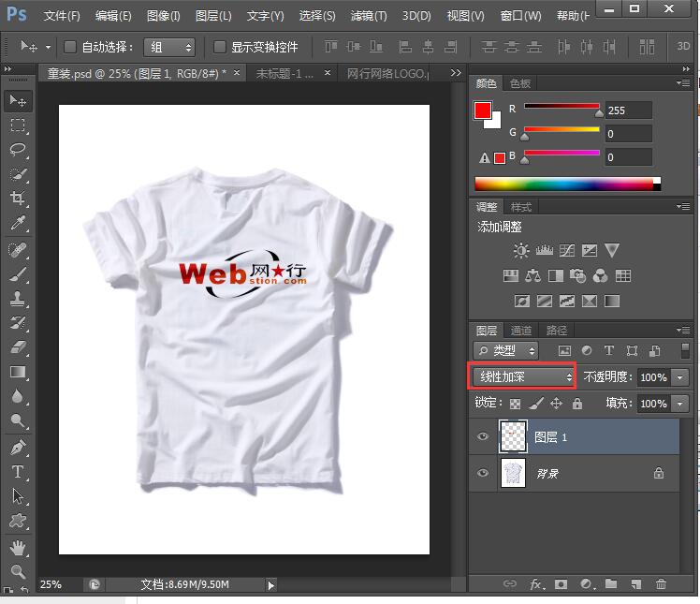Toggle lock image pixels brush icon
700x604 pixels.
pyautogui.click(x=536, y=404)
